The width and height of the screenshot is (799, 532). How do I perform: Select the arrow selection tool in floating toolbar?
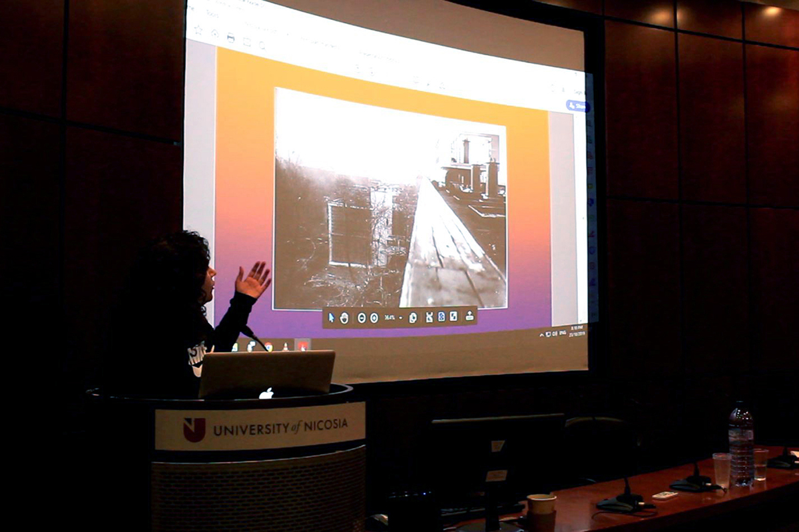(x=332, y=318)
